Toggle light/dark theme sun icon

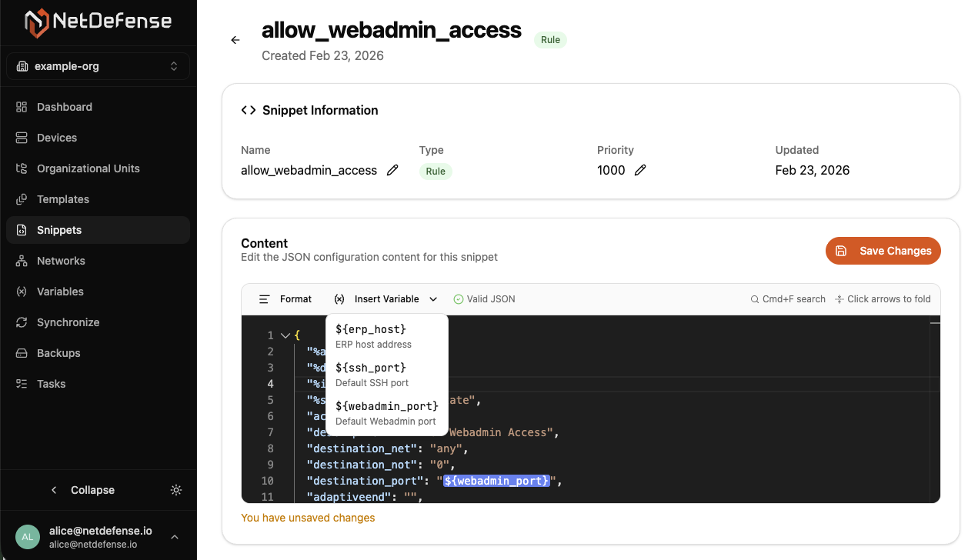[x=176, y=490]
